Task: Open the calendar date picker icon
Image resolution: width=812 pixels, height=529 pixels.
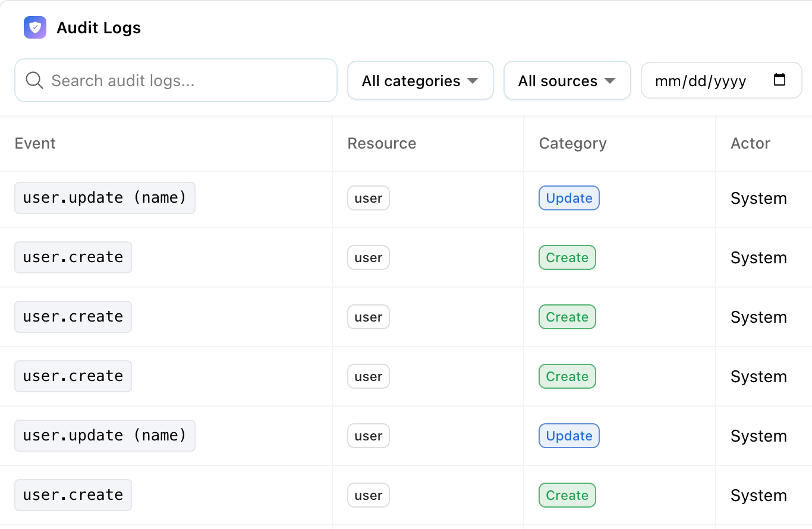Action: click(779, 80)
